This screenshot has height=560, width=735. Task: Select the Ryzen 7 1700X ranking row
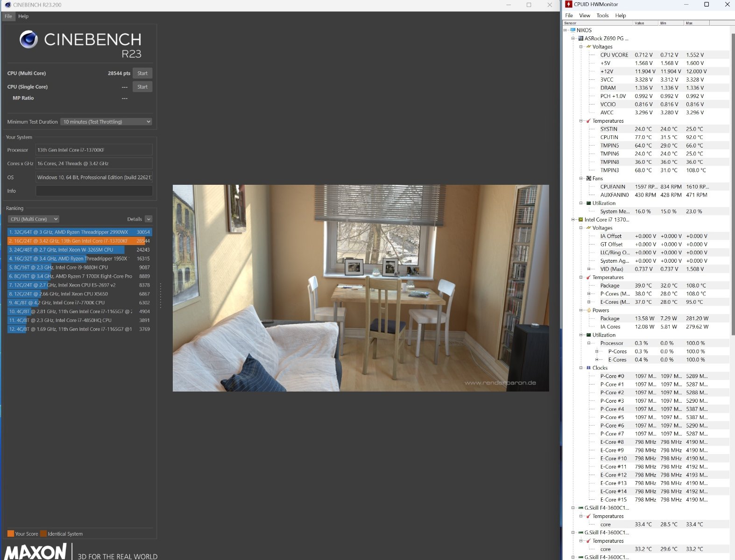pos(79,276)
